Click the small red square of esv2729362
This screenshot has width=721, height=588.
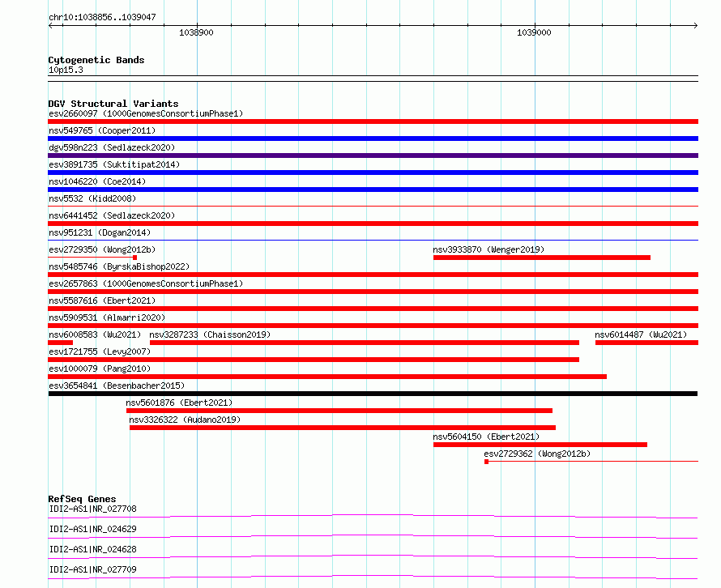(x=487, y=462)
